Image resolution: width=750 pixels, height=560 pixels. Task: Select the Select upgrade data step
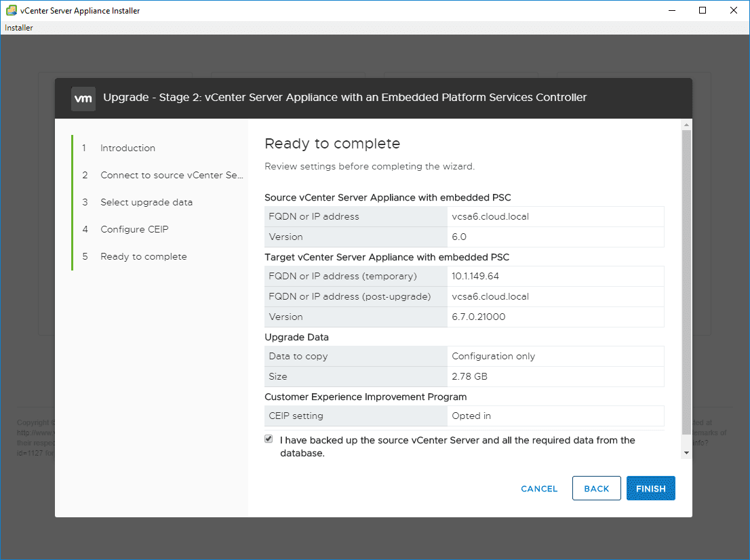(146, 202)
